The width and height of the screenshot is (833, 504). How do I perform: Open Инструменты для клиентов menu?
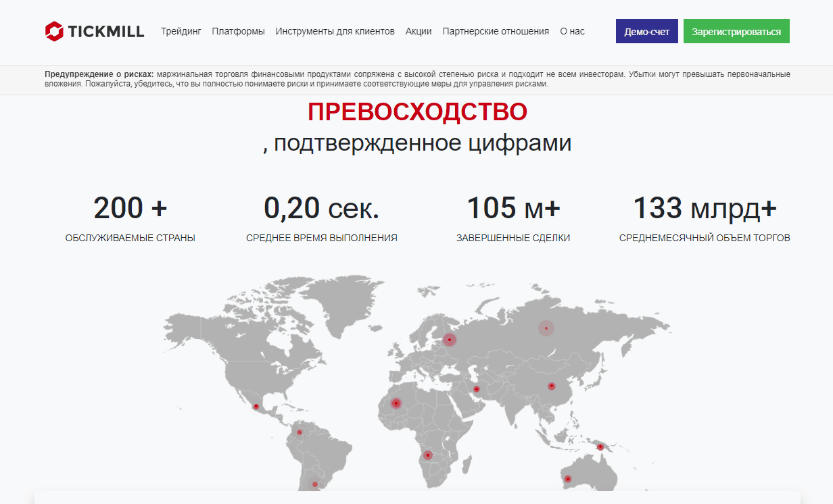(335, 31)
